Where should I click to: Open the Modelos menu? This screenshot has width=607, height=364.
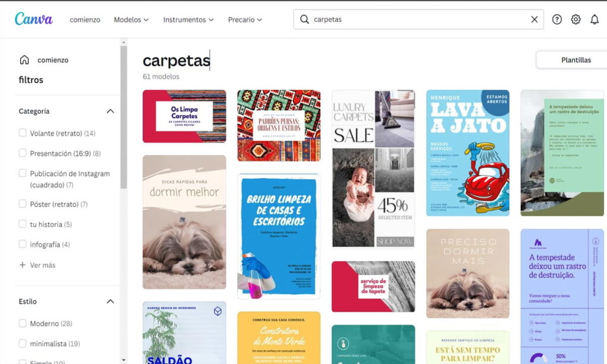tap(131, 20)
